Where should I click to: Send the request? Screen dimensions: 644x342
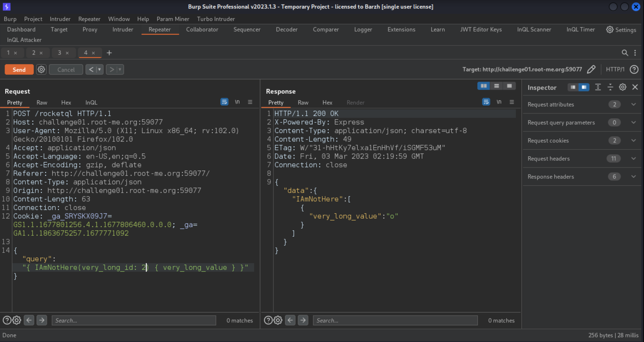tap(19, 69)
